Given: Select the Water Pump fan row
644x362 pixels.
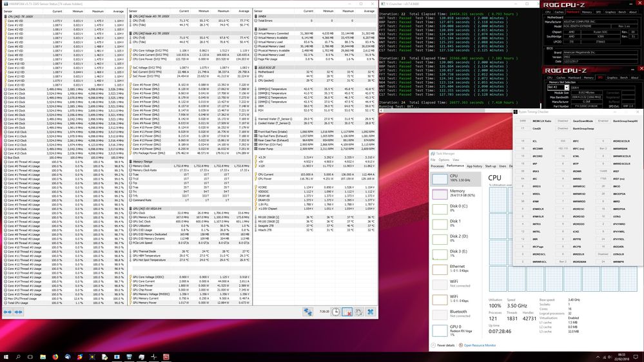Looking at the screenshot, I should (x=315, y=149).
